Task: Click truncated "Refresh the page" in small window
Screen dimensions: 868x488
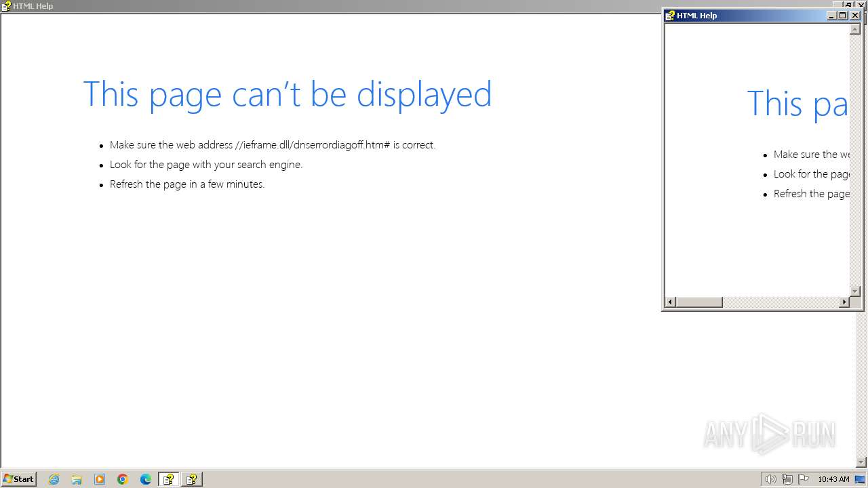Action: [x=812, y=194]
